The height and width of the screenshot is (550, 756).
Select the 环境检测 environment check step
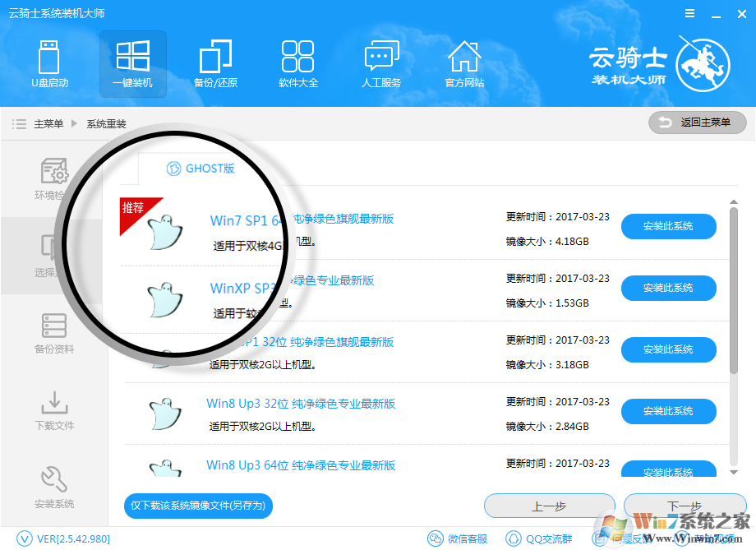tap(53, 178)
